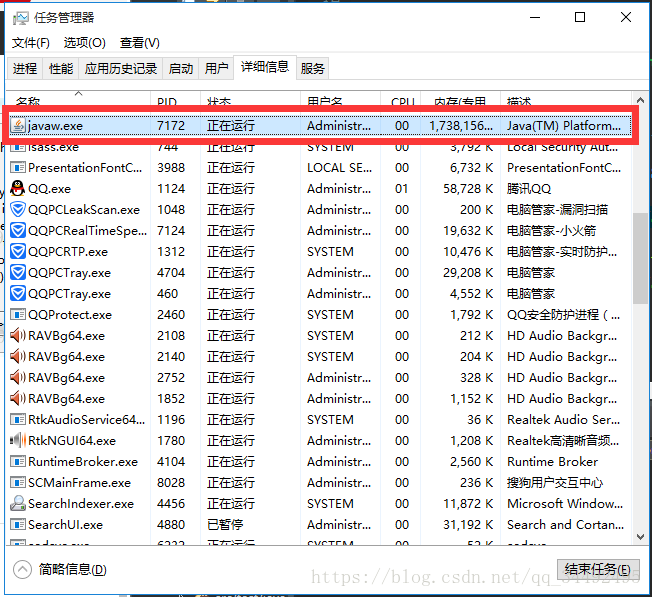Image resolution: width=652 pixels, height=597 pixels.
Task: Sort by the 内存(专用 column header
Action: (460, 99)
